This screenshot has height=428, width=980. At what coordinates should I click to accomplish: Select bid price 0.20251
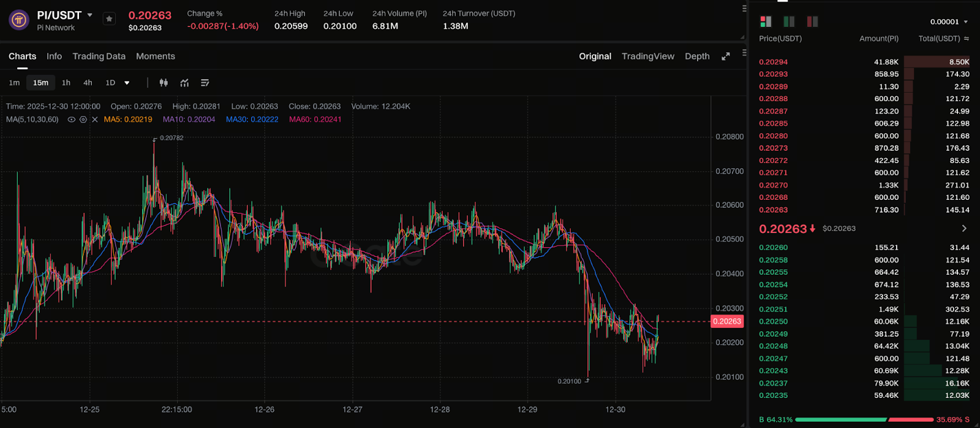tap(774, 309)
